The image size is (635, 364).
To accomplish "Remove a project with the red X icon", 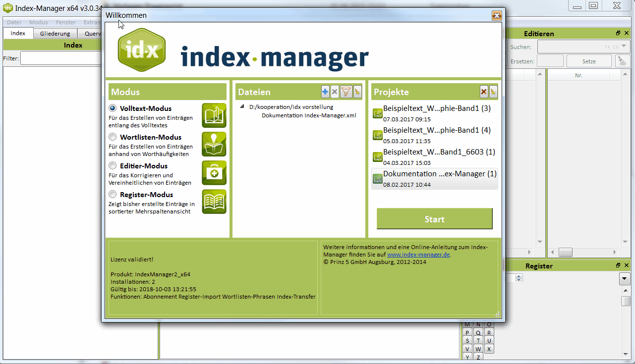I will pos(483,92).
